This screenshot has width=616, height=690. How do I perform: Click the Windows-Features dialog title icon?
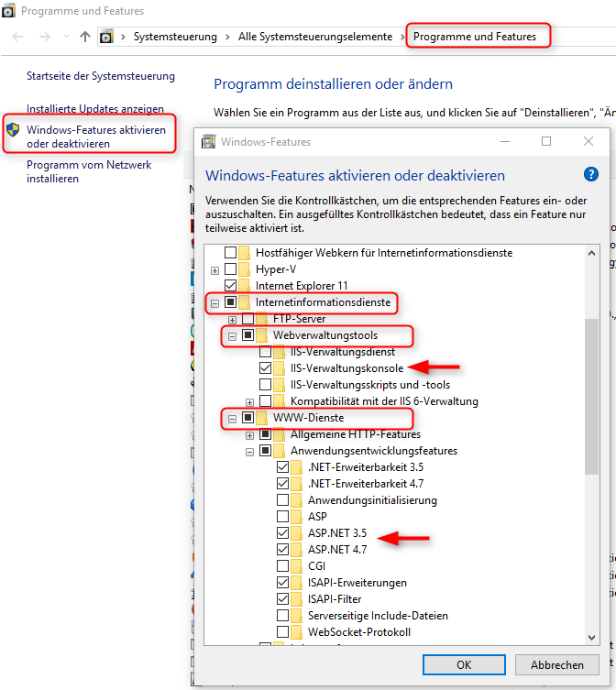point(208,142)
